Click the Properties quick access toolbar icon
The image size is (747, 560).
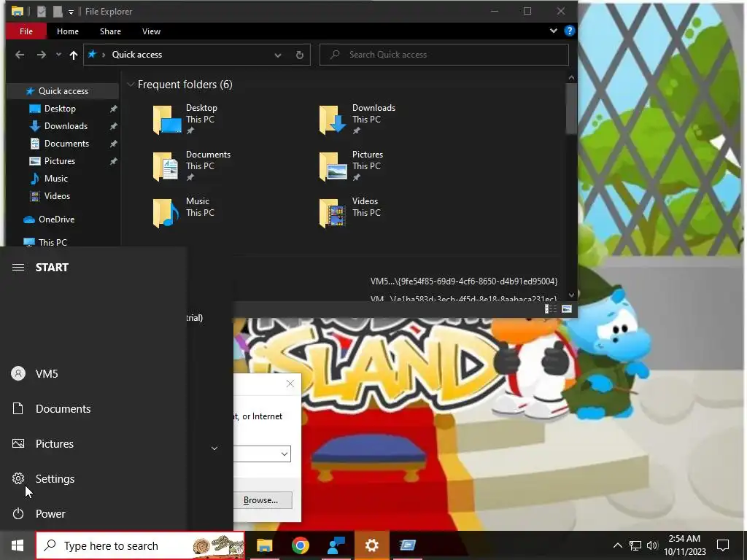[42, 12]
